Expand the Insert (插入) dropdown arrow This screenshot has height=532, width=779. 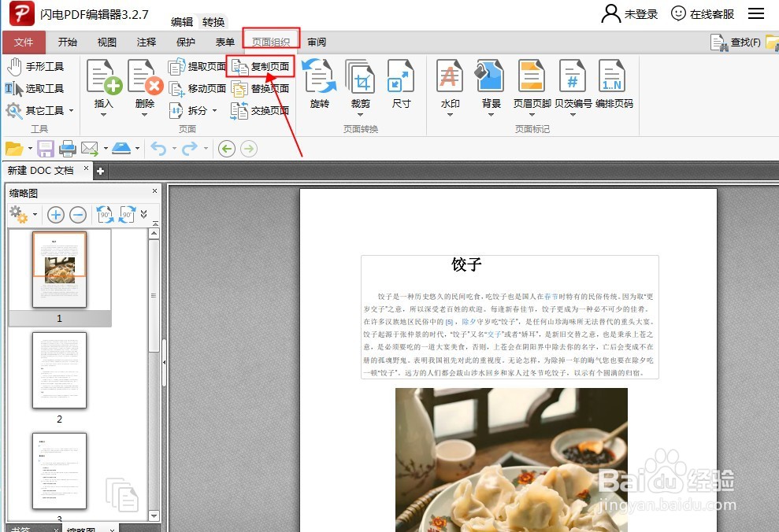tap(103, 115)
